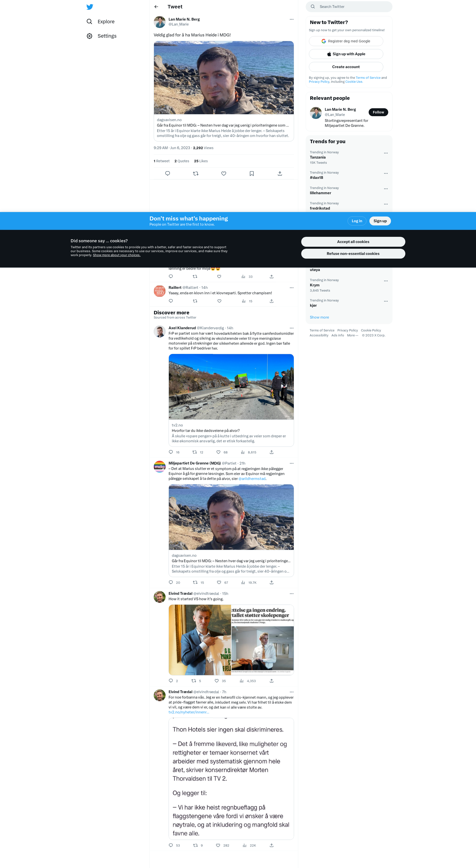Retweet the main tweet by Lan Marie
The height and width of the screenshot is (868, 476).
pyautogui.click(x=196, y=174)
